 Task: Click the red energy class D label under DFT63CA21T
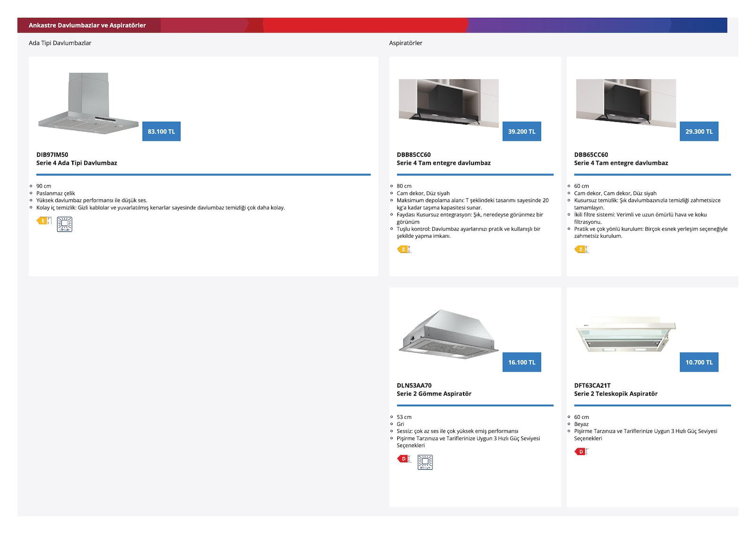pyautogui.click(x=582, y=452)
